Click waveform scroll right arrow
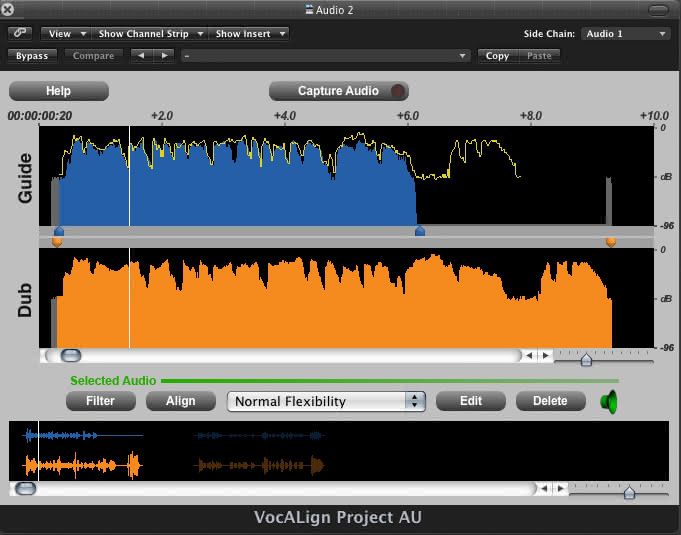Viewport: 681px width, 535px height. 545,356
